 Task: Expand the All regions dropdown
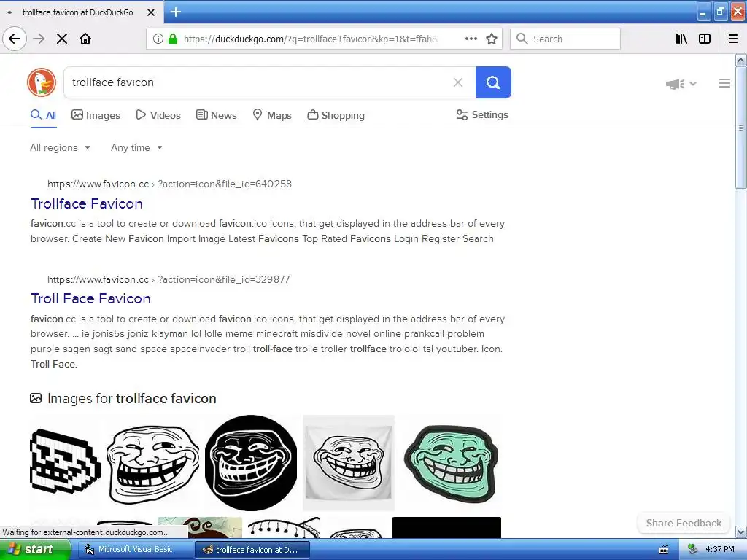(x=60, y=147)
